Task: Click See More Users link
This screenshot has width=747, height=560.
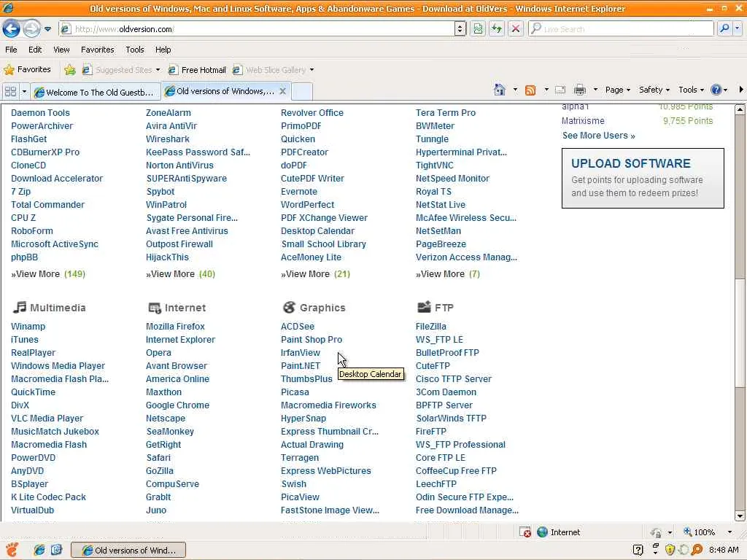Action: (x=598, y=136)
